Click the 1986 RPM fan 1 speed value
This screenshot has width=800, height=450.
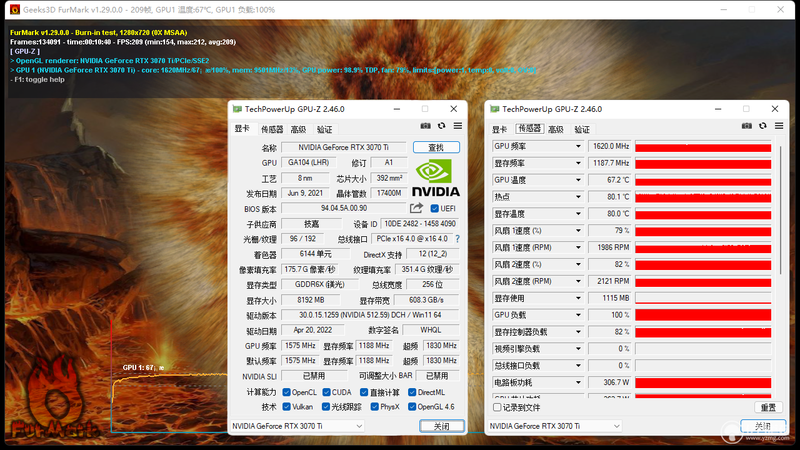click(x=610, y=247)
